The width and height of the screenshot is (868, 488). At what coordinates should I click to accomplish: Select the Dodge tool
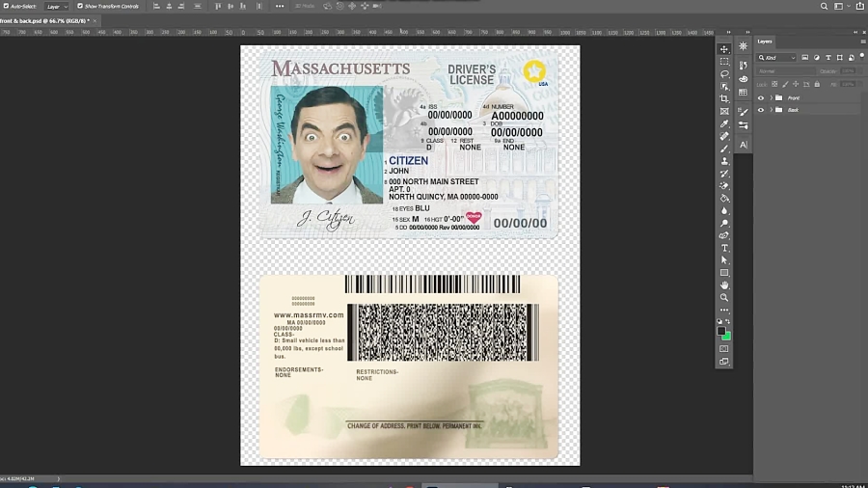pyautogui.click(x=724, y=223)
